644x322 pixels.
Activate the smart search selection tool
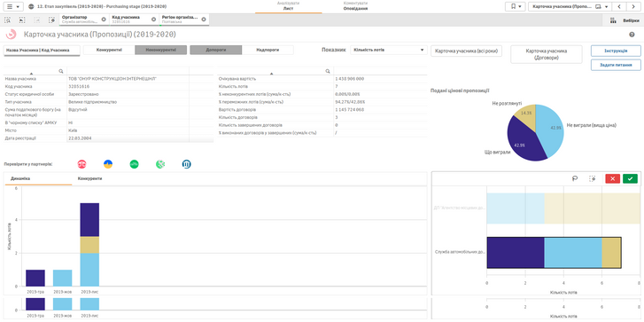pos(7,20)
